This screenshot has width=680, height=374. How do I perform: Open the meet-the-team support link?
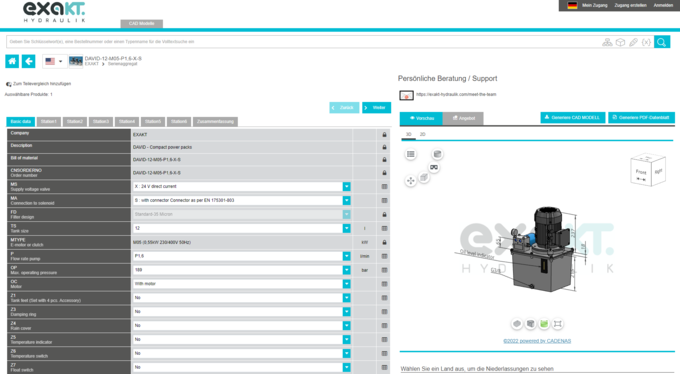(456, 94)
